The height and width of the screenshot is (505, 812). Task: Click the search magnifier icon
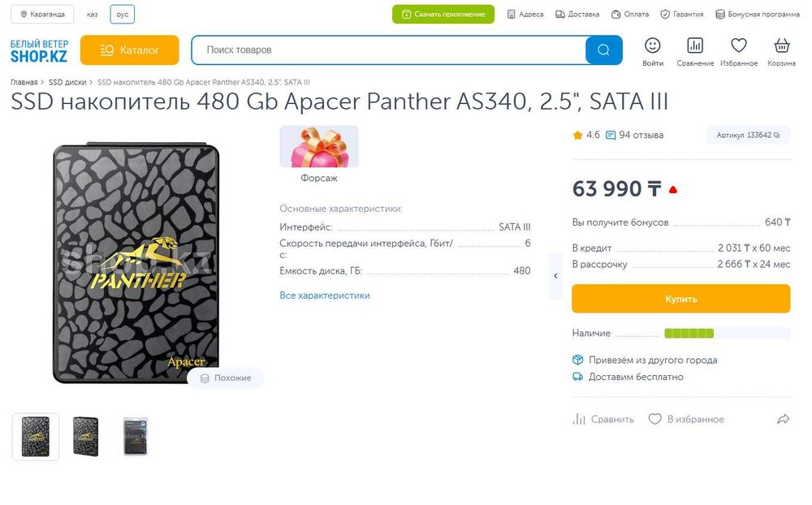tap(603, 50)
